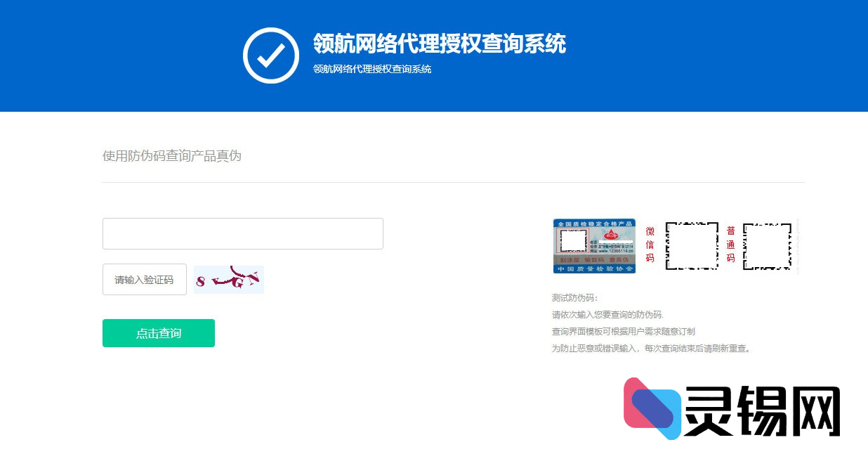This screenshot has width=868, height=466.
Task: Click the white checkmark logo in header
Action: 271,54
